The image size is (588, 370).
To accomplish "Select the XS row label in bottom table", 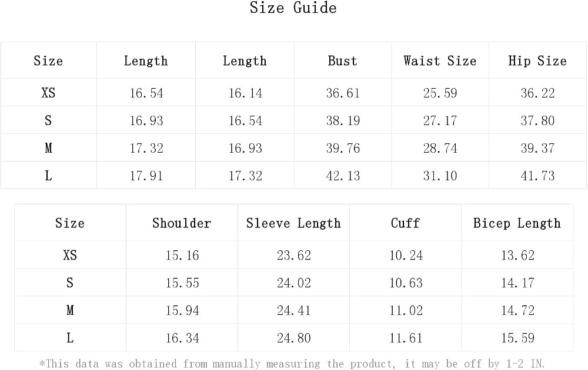I will click(x=70, y=255).
